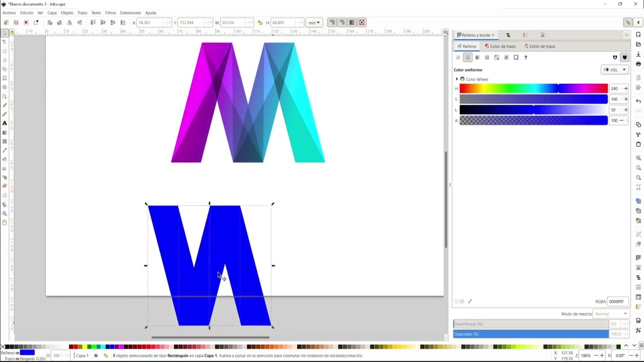Select Pattern fill type
The height and width of the screenshot is (362, 644).
506,57
